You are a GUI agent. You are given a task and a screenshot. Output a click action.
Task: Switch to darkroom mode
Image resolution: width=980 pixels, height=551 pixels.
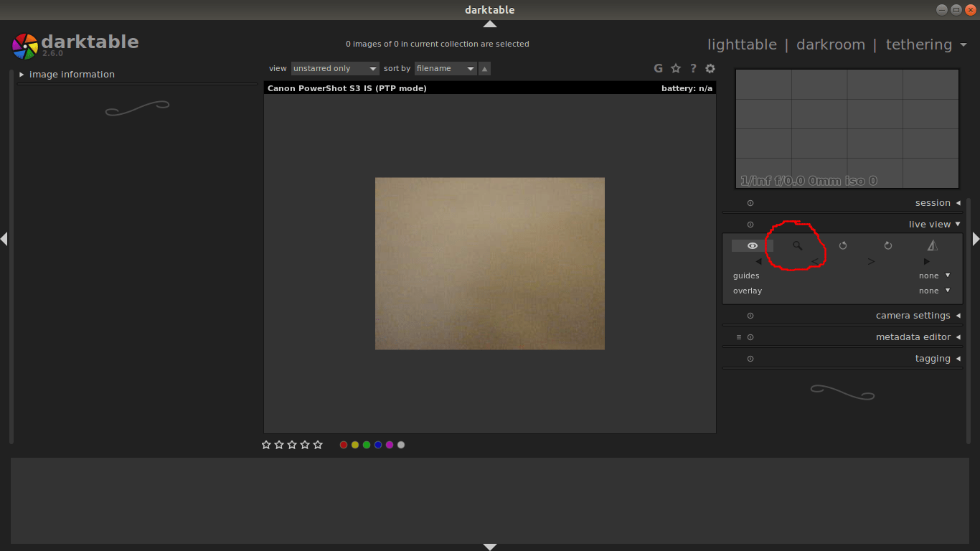[x=831, y=44]
